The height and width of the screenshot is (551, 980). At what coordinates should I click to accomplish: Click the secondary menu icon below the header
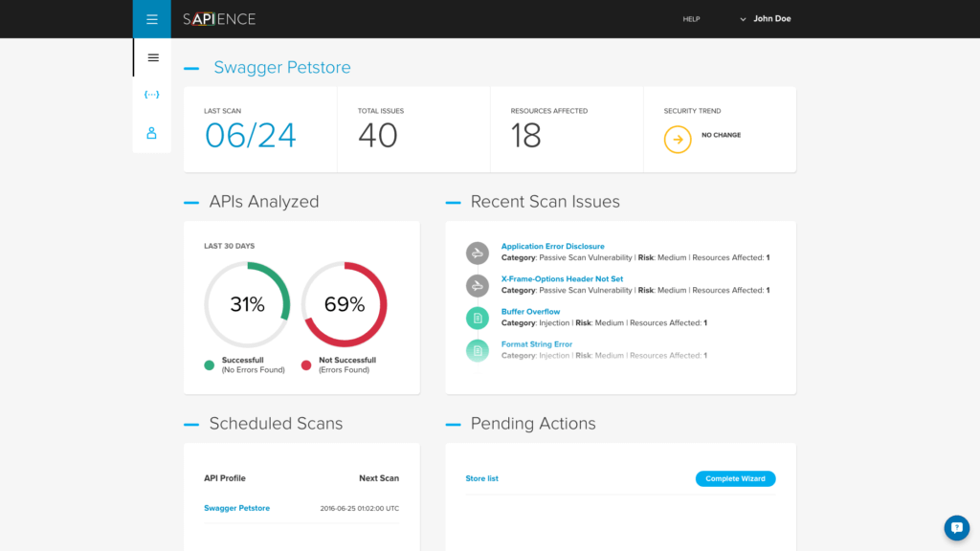[x=152, y=57]
